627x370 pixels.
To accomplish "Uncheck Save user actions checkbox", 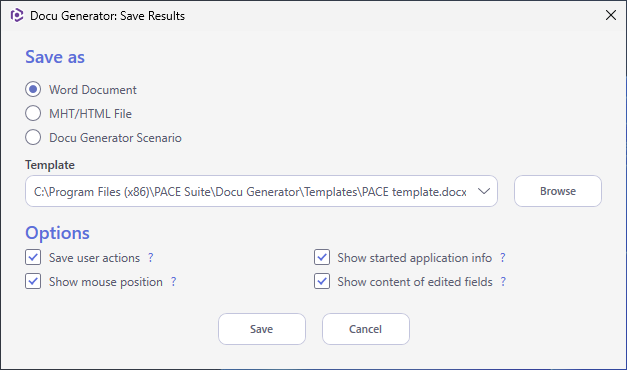I will (x=33, y=257).
